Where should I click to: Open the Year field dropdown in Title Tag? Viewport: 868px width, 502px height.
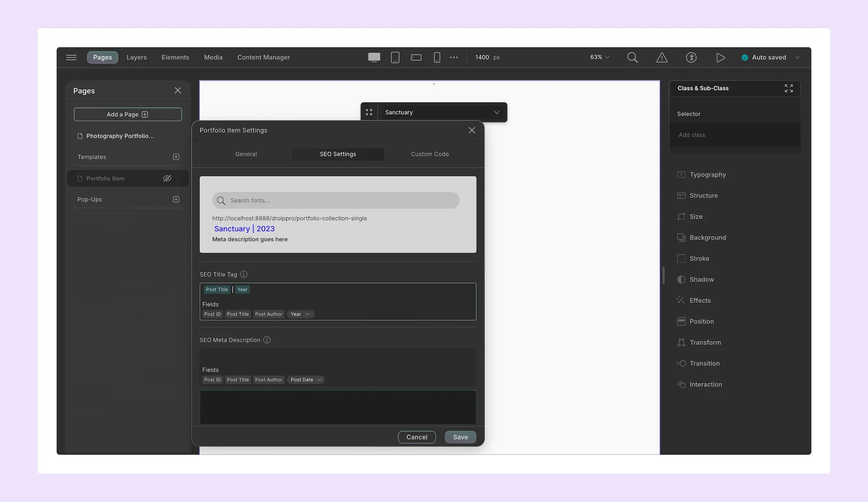pyautogui.click(x=300, y=314)
